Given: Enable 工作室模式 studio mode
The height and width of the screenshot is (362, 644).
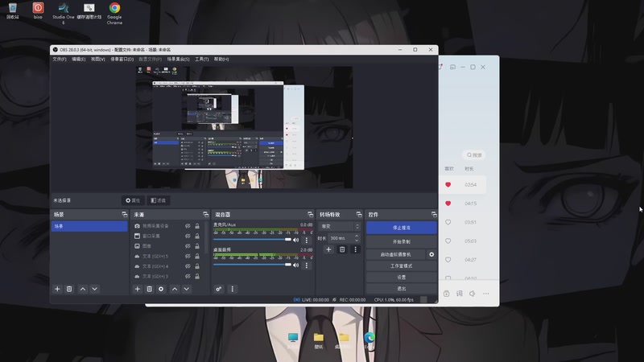Looking at the screenshot, I should click(401, 266).
